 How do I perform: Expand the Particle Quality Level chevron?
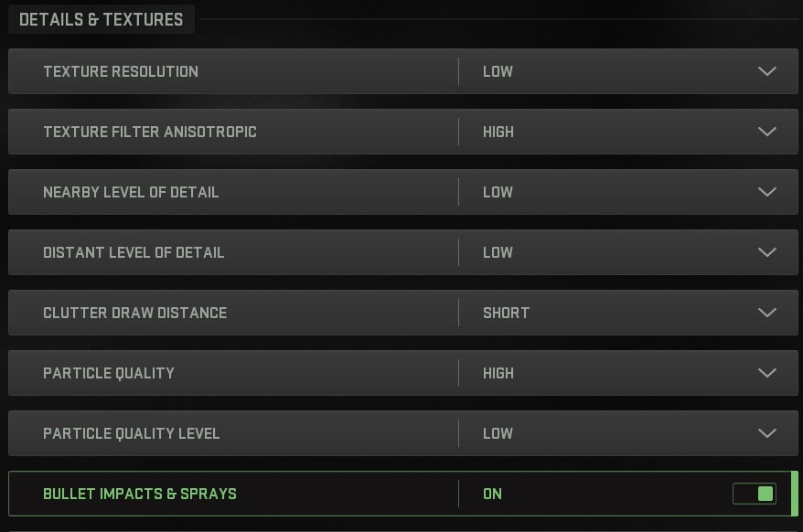766,433
